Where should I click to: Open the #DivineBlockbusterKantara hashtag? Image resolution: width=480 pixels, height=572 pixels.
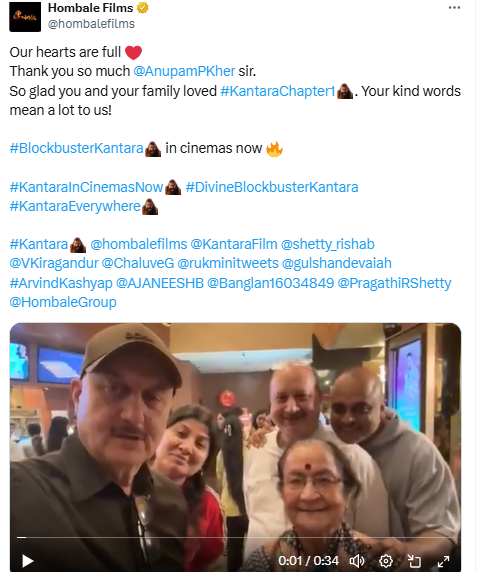pos(272,187)
